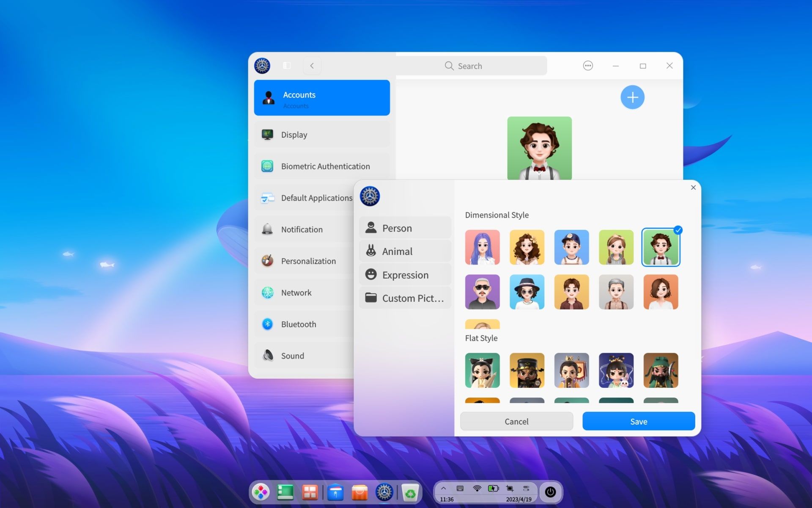Select the Expression avatar category icon
Image resolution: width=812 pixels, height=508 pixels.
tap(371, 274)
